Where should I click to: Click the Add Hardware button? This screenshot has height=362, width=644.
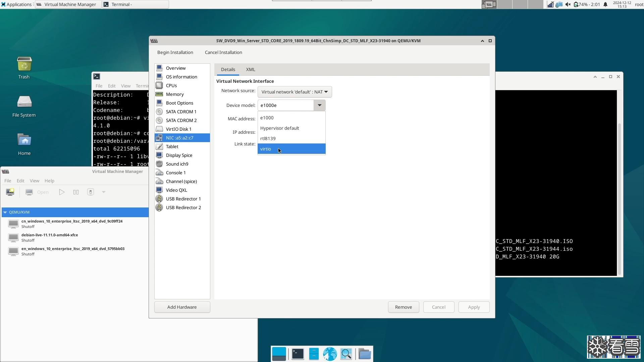point(182,307)
